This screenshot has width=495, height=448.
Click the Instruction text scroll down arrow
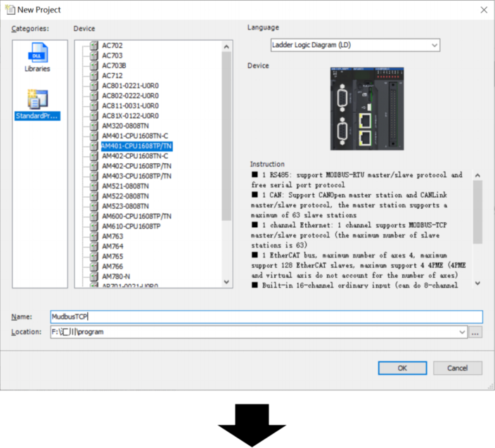(477, 283)
